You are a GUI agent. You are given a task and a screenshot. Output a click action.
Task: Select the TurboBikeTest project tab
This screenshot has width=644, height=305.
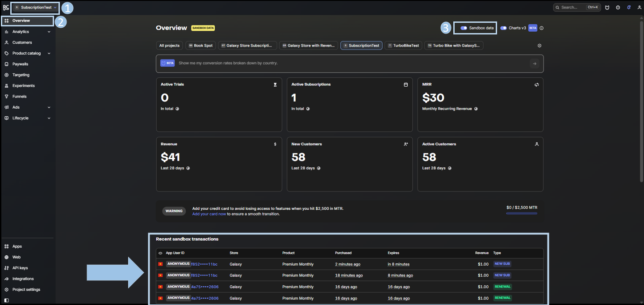tap(403, 46)
